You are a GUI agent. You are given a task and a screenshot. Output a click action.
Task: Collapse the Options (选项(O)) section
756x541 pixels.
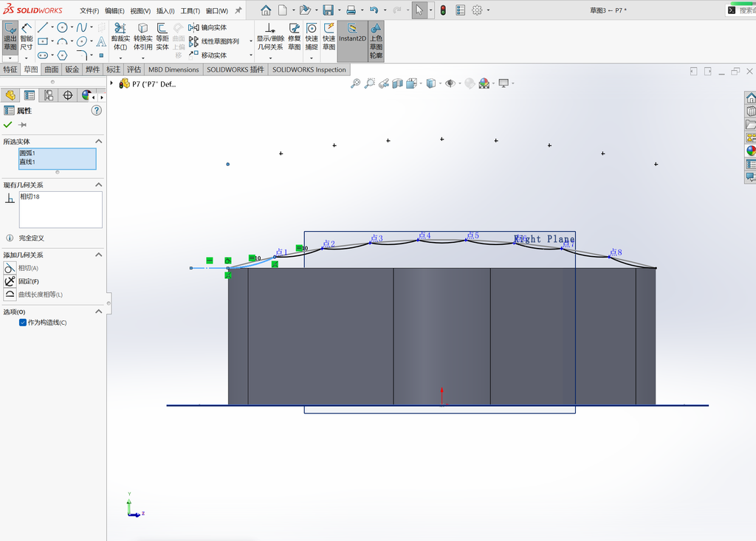(x=99, y=311)
